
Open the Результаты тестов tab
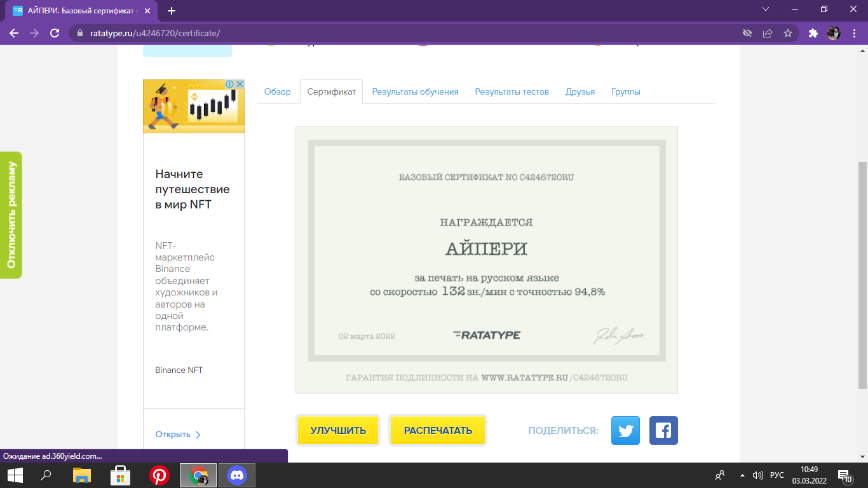[x=512, y=91]
